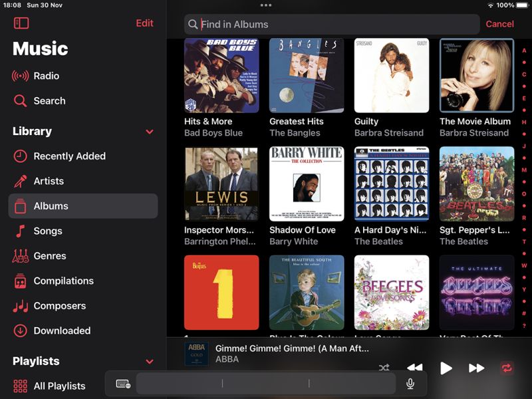Click the Composers music notes icon
This screenshot has width=532, height=399.
coord(21,306)
